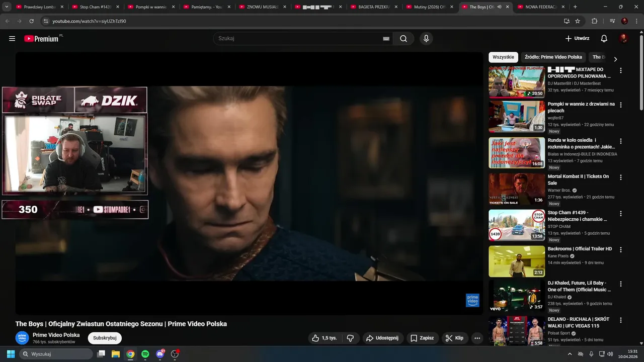Image resolution: width=644 pixels, height=362 pixels.
Task: Open Chrome extensions puzzle icon
Action: [594, 21]
